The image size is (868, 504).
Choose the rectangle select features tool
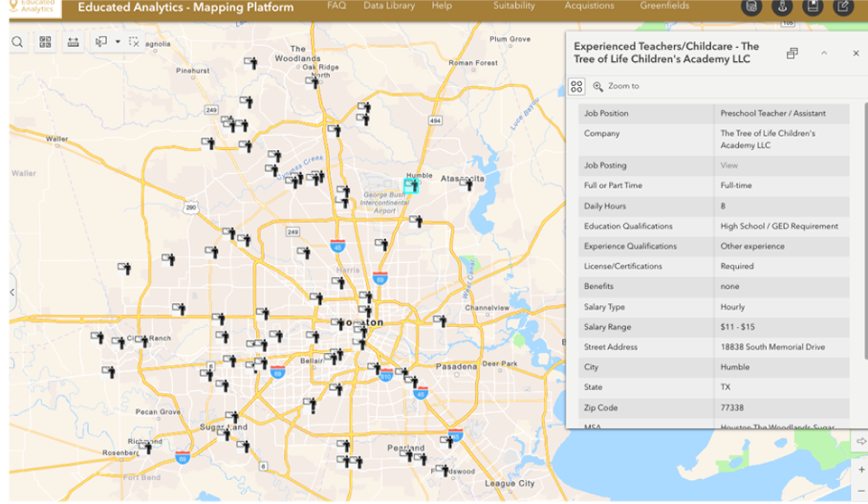(101, 42)
